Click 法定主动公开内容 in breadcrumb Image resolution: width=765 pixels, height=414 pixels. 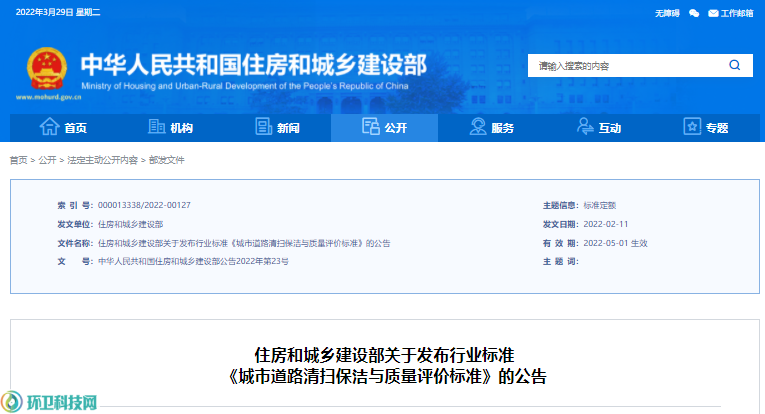[102, 160]
